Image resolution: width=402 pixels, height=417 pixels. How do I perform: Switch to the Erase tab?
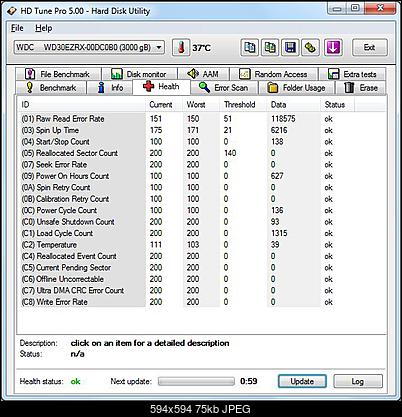(x=361, y=88)
